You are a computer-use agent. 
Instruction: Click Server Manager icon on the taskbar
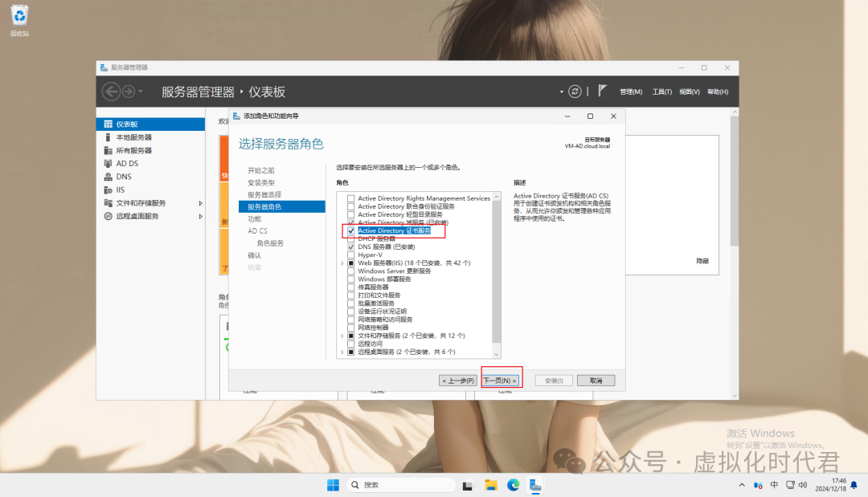pyautogui.click(x=535, y=485)
